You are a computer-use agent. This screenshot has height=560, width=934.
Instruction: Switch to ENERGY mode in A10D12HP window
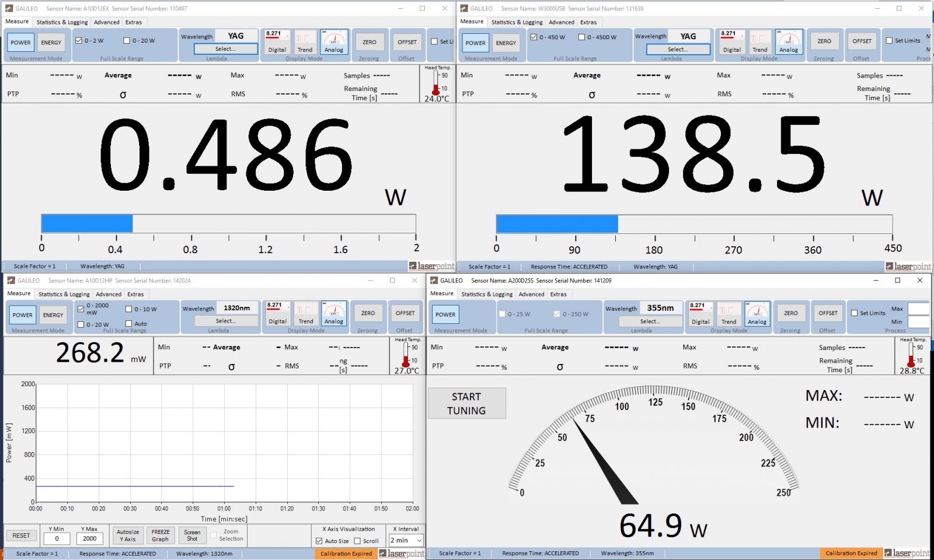[x=53, y=315]
